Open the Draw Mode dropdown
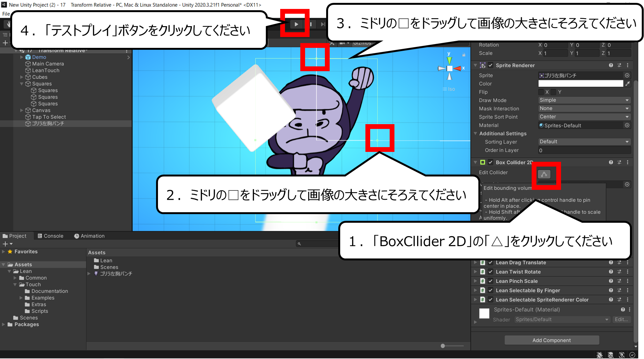The image size is (644, 359). (584, 100)
